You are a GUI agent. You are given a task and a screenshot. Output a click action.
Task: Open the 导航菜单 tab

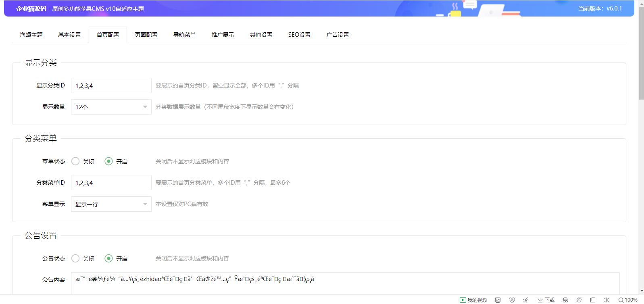[x=184, y=35]
